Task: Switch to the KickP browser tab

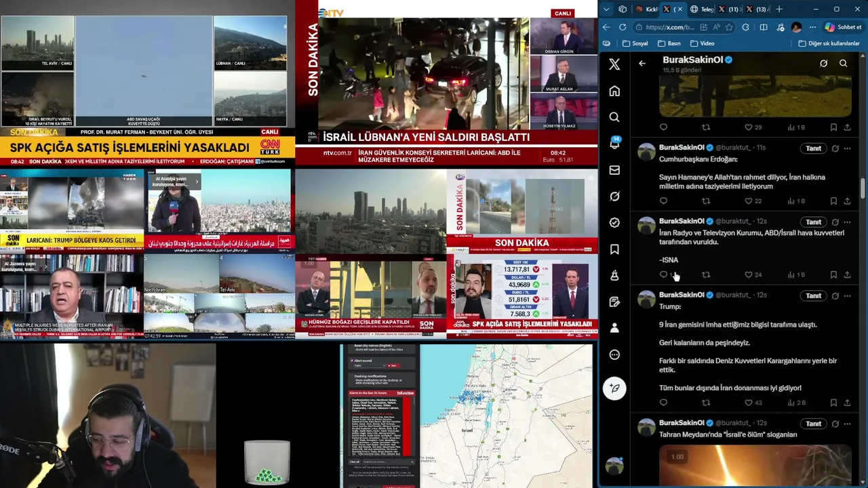Action: tap(645, 9)
